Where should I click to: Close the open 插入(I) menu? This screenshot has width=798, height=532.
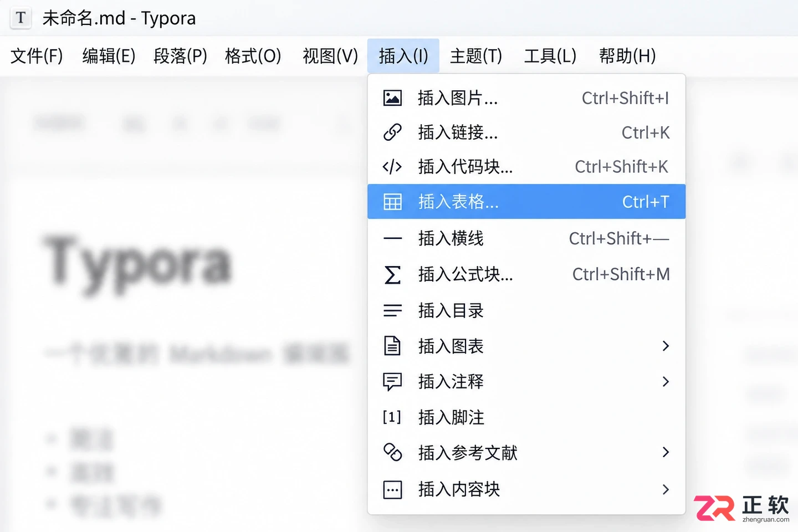[x=403, y=56]
